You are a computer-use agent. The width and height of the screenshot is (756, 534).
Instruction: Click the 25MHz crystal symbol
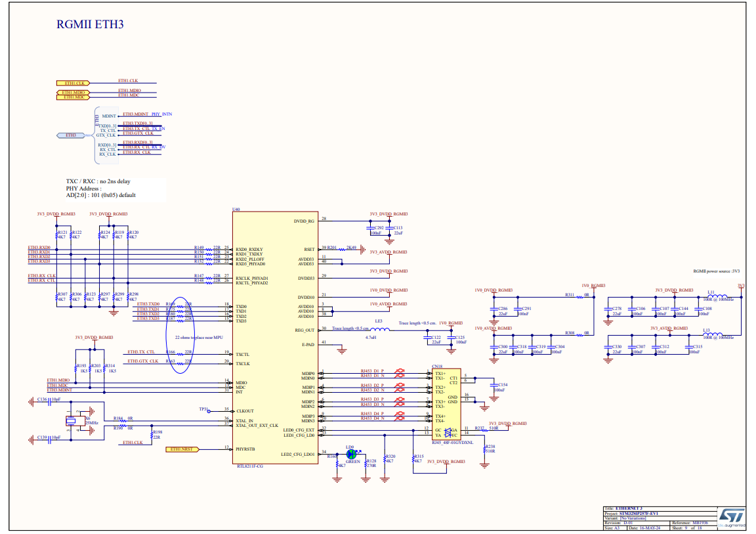point(72,421)
